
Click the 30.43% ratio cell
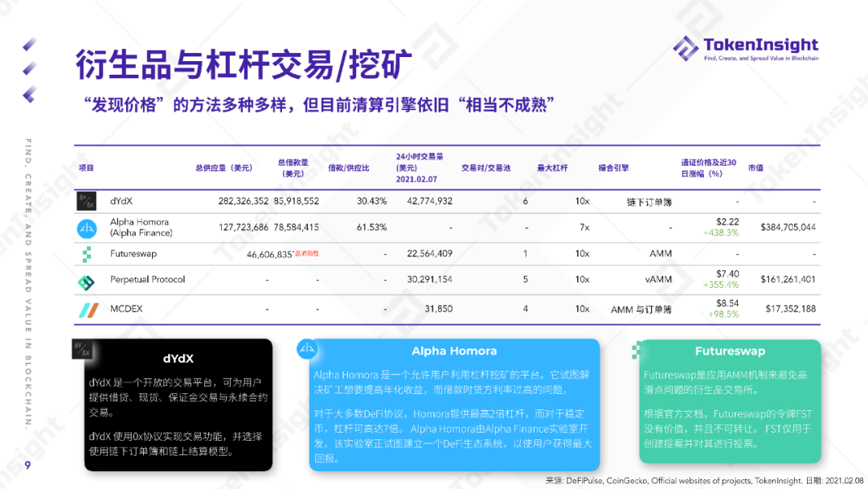pyautogui.click(x=371, y=201)
